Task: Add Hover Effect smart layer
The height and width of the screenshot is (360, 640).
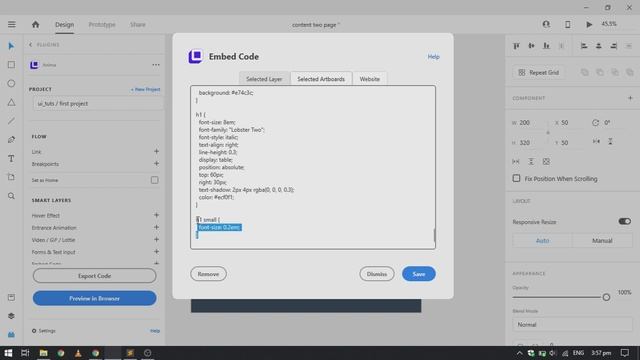Action: 156,215
